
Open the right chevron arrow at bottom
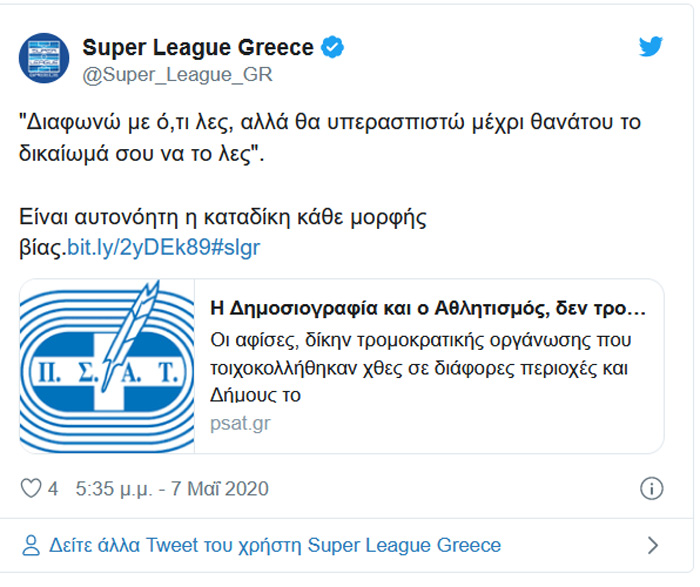(x=653, y=545)
